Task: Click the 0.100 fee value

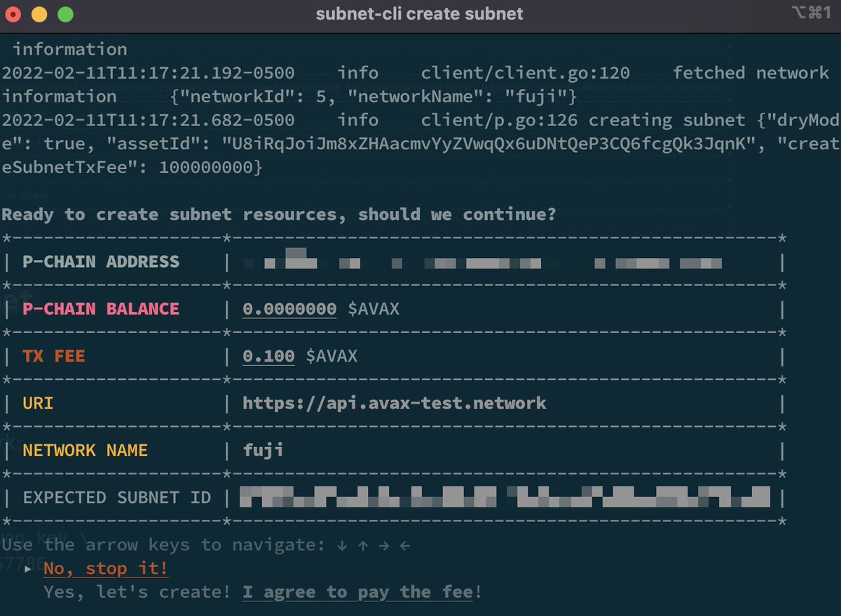Action: pos(268,356)
